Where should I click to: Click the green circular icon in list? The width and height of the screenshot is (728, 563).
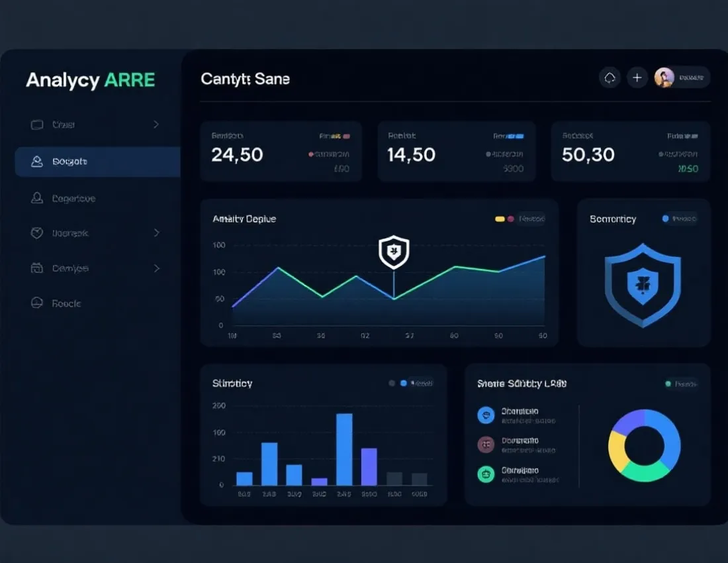486,474
